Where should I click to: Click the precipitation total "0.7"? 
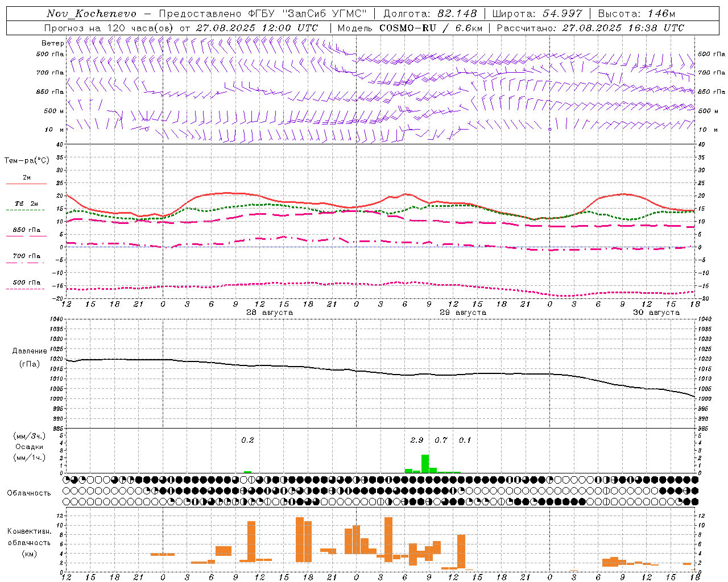point(441,440)
